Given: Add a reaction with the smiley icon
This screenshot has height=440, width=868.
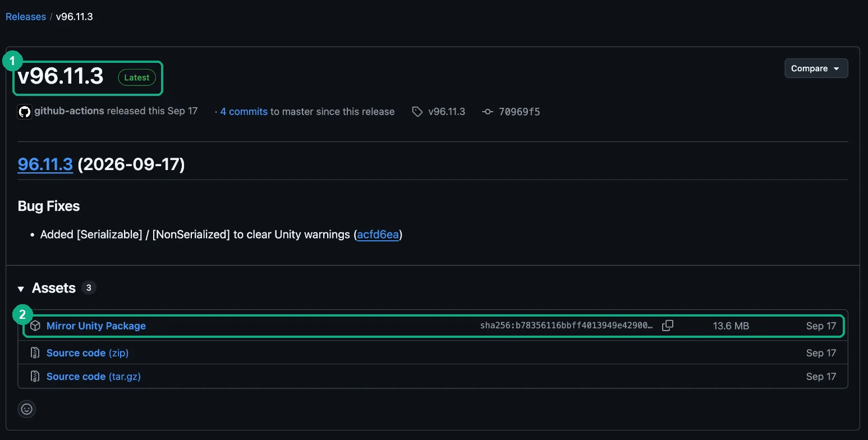Looking at the screenshot, I should [x=27, y=409].
